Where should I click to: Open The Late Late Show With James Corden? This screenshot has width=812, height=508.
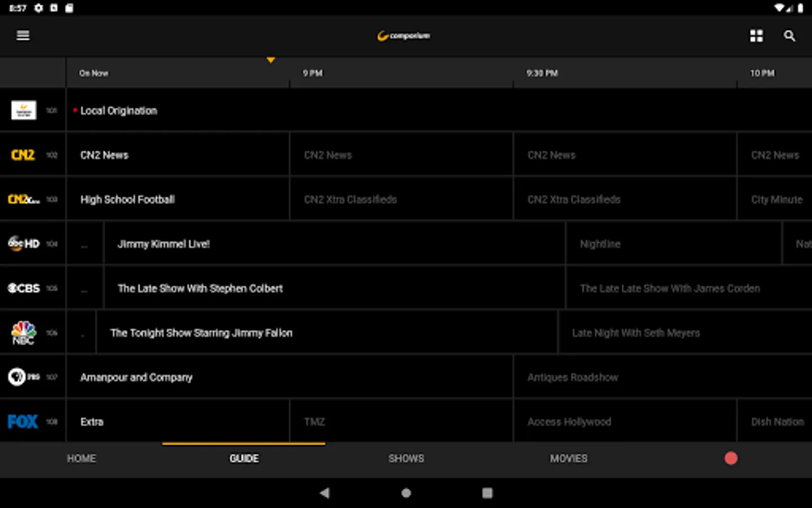689,288
